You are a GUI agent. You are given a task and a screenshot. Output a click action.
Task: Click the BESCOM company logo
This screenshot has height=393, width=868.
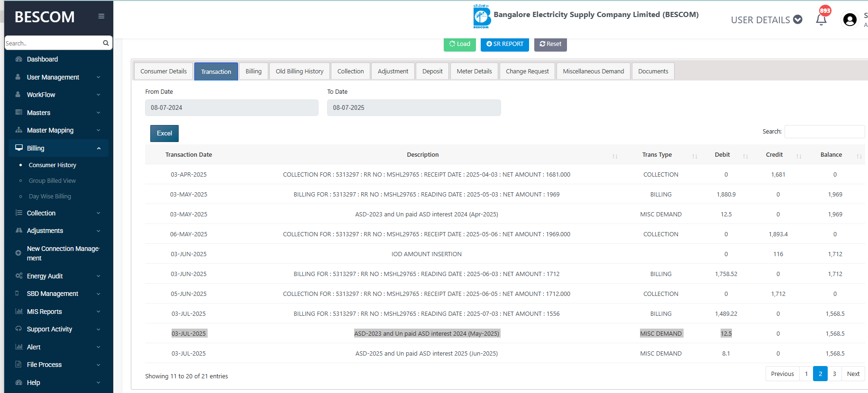point(482,17)
